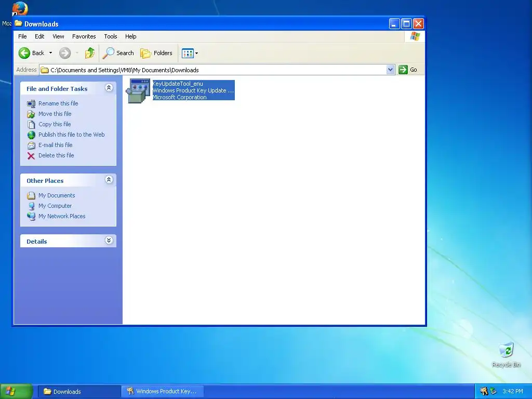
Task: Click the Copy this file icon
Action: pos(31,125)
